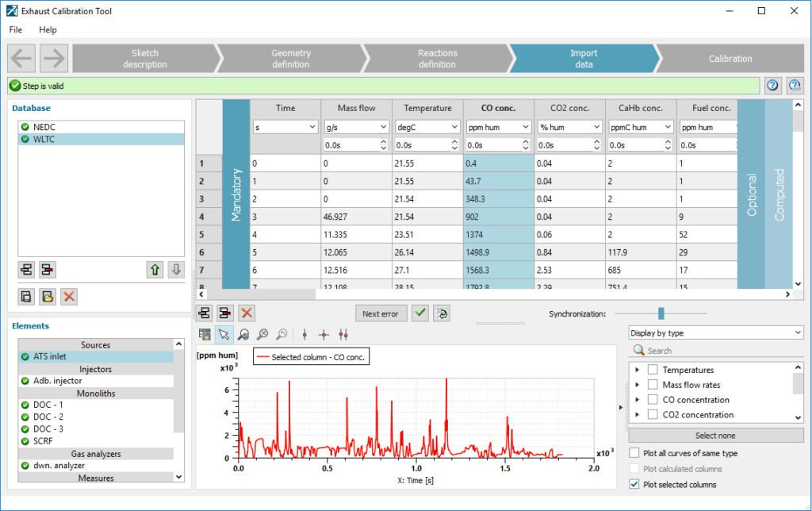Open the Display by type dropdown
Image resolution: width=812 pixels, height=511 pixels.
point(715,332)
